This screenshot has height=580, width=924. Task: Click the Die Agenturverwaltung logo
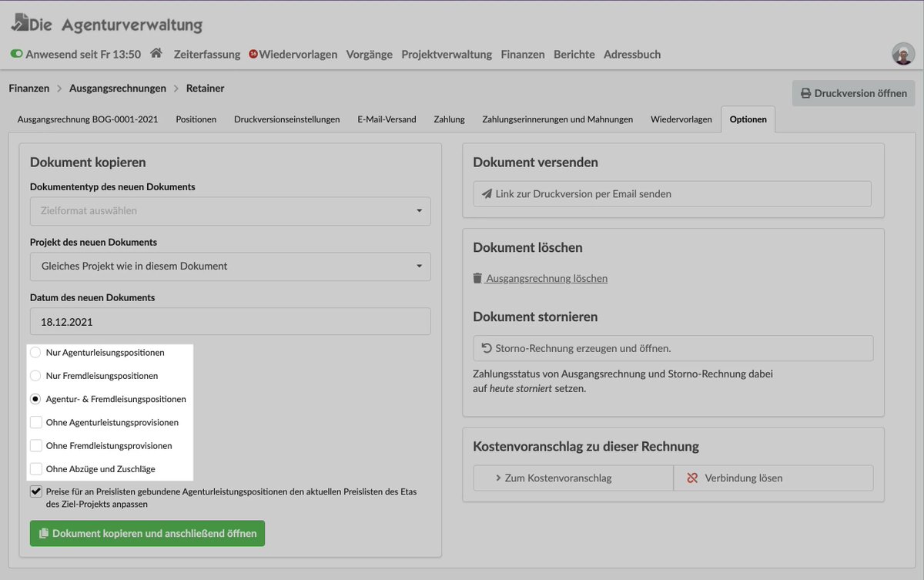[x=106, y=24]
